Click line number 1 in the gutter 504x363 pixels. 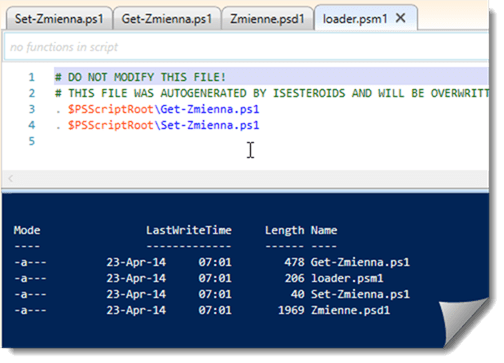(x=32, y=77)
